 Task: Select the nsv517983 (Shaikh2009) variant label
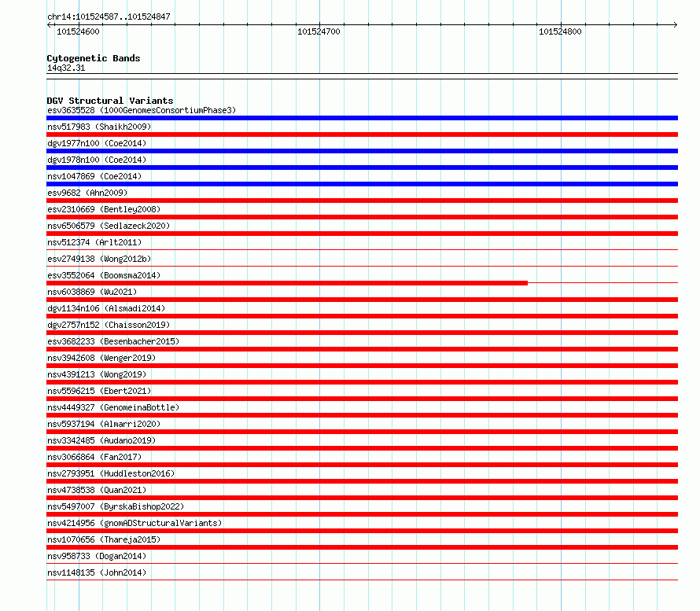tap(99, 127)
